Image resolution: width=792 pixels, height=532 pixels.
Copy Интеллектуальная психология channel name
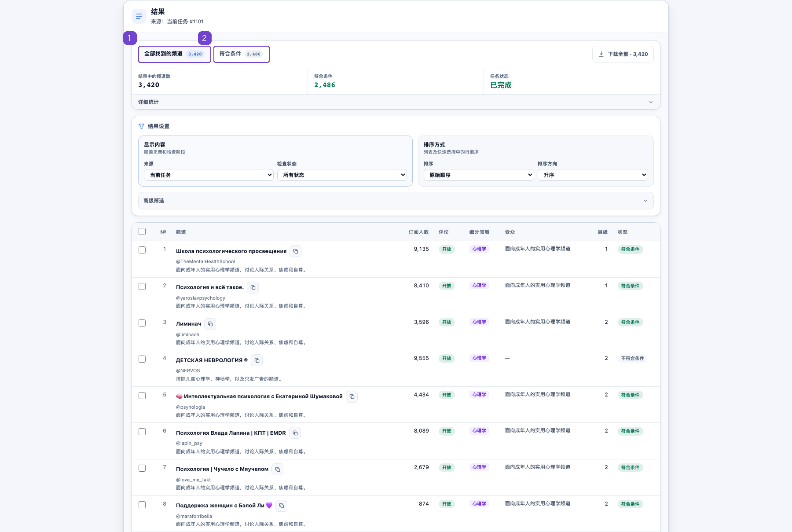tap(352, 396)
